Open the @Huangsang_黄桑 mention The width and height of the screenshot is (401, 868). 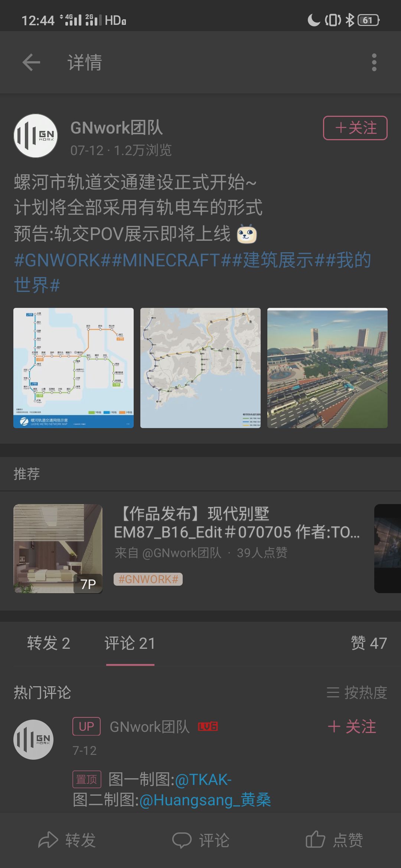click(205, 800)
